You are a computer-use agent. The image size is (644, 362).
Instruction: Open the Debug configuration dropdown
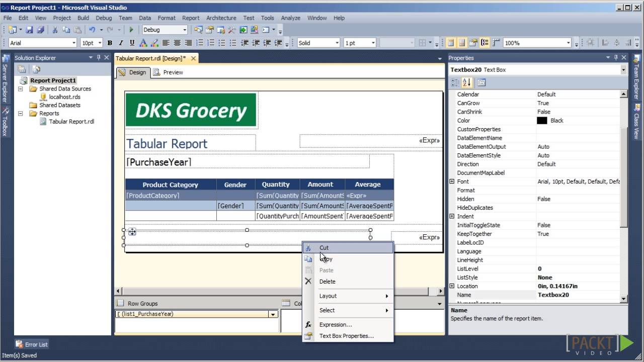[185, 30]
